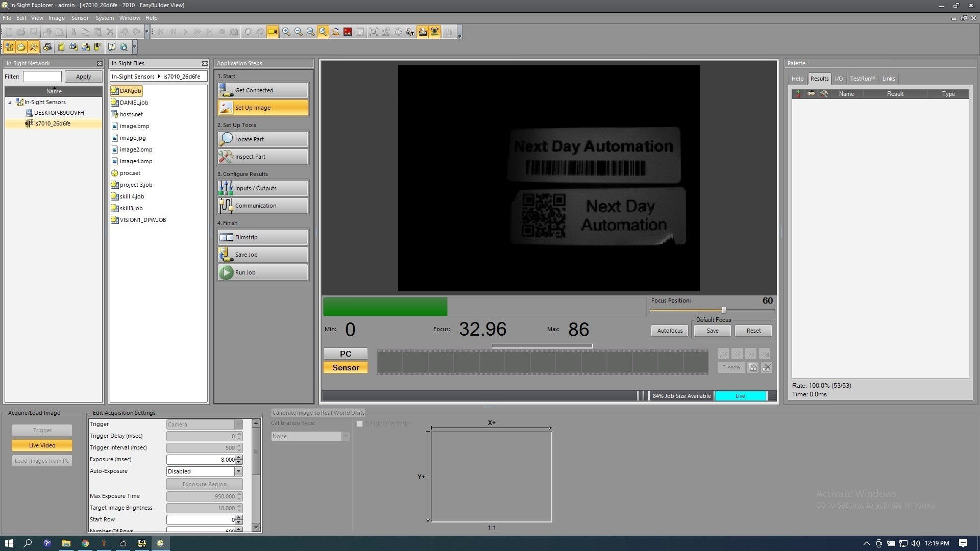Viewport: 980px width, 551px height.
Task: Switch image source to PC
Action: [x=346, y=354]
